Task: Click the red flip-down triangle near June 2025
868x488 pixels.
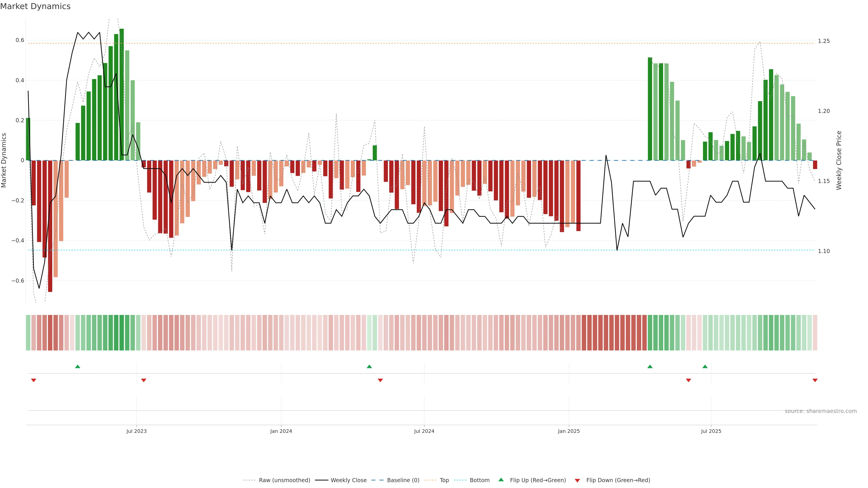Action: point(688,380)
